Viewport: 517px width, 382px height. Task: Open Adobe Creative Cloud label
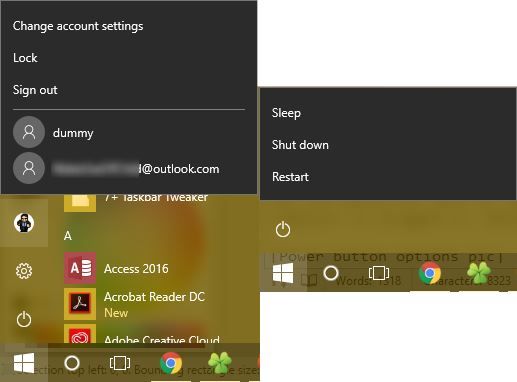point(162,339)
